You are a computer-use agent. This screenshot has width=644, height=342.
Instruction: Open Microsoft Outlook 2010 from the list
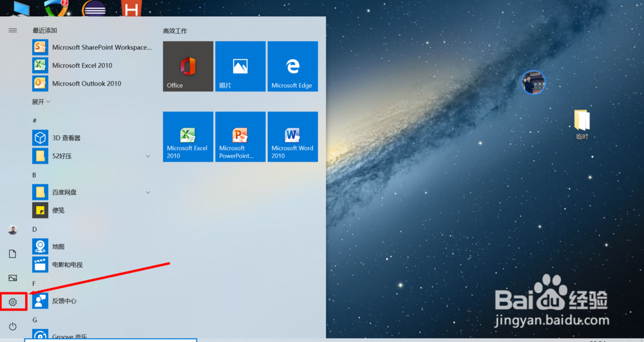pyautogui.click(x=92, y=83)
